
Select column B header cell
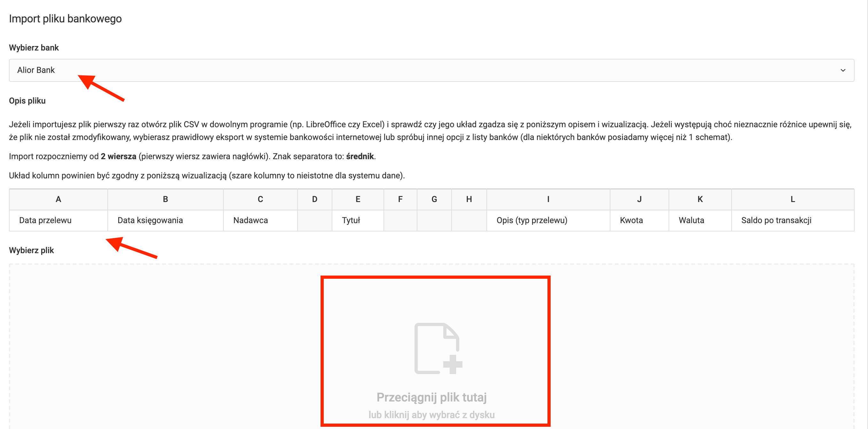point(165,199)
